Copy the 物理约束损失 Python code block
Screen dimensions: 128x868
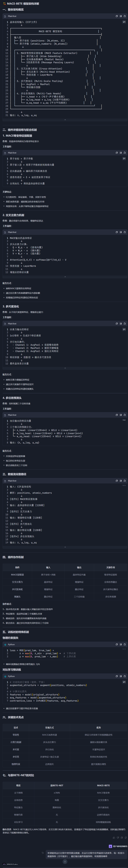coord(117,644)
